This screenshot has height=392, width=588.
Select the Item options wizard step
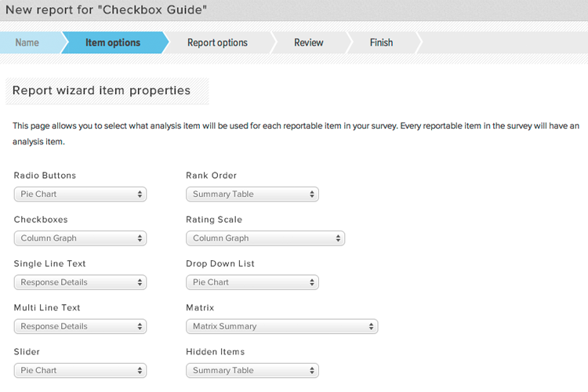pos(113,43)
